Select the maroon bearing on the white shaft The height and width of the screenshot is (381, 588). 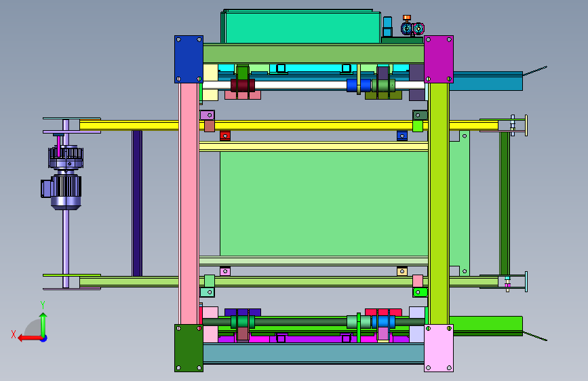(x=243, y=85)
